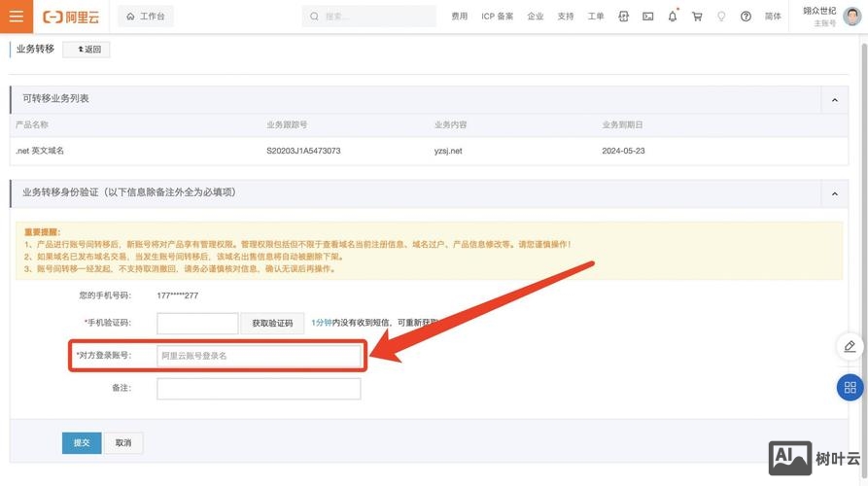This screenshot has height=486, width=868.
Task: Click the app download icon in header
Action: coord(623,17)
